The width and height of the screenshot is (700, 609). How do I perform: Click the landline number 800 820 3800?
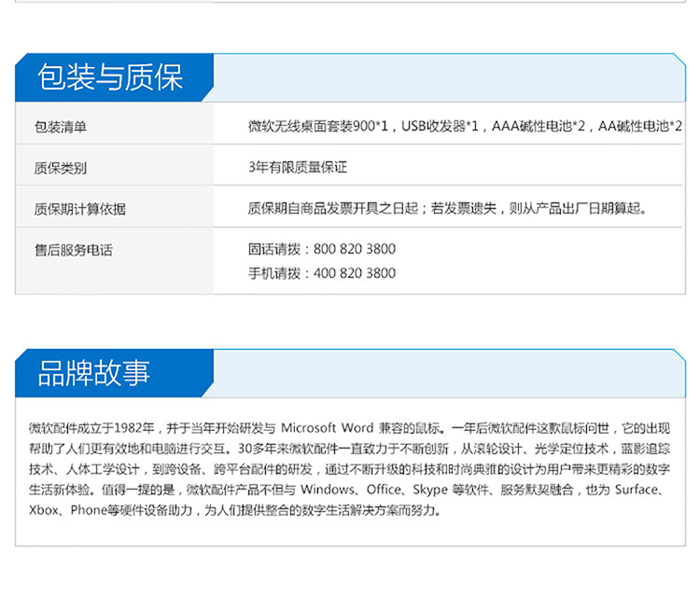point(355,249)
